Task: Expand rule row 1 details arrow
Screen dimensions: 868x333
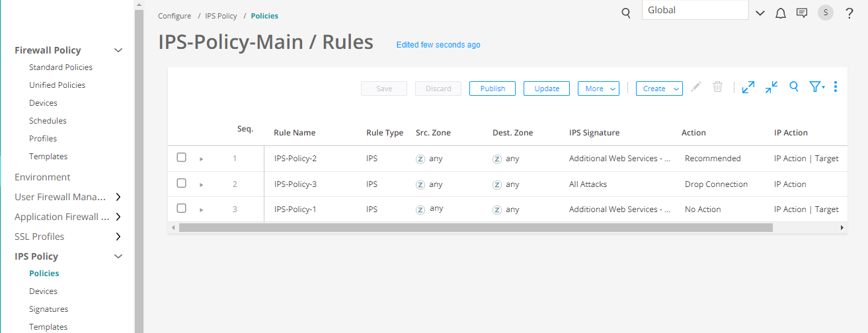Action: (x=202, y=159)
